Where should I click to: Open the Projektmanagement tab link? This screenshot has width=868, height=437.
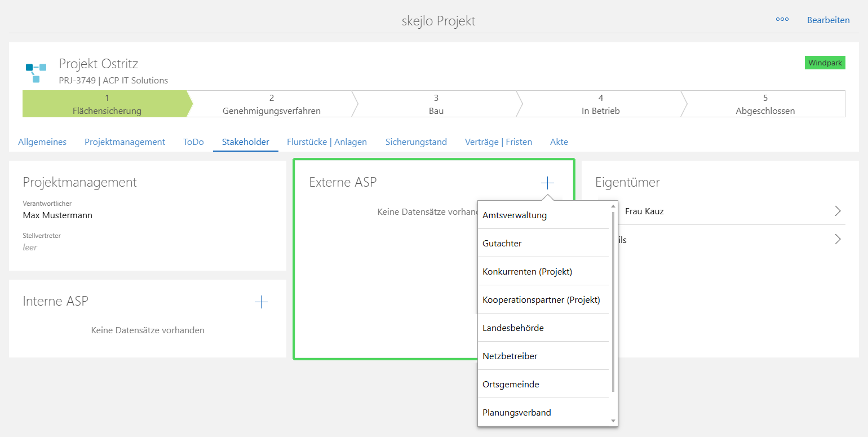125,142
